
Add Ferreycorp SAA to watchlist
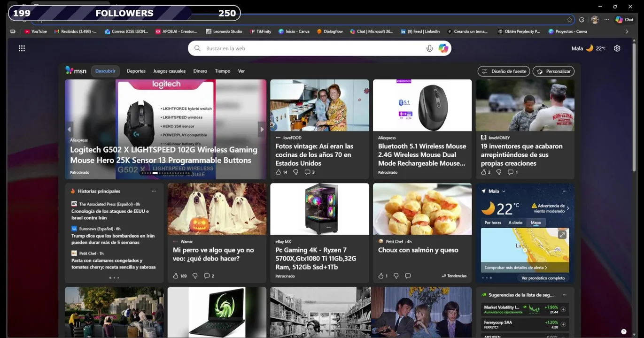[x=563, y=324]
